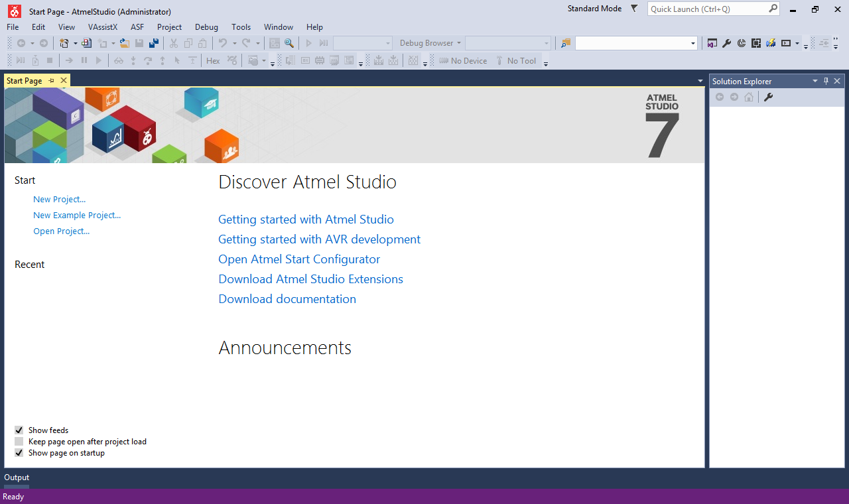The width and height of the screenshot is (849, 504).
Task: Close the Solution Explorer panel
Action: pos(837,81)
